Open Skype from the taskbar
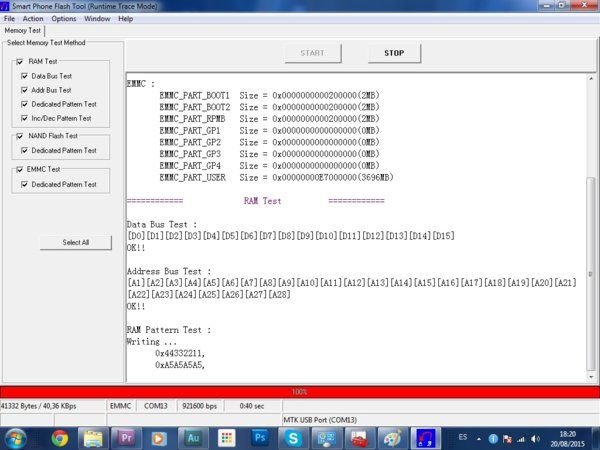This screenshot has height=450, width=600. pyautogui.click(x=293, y=438)
